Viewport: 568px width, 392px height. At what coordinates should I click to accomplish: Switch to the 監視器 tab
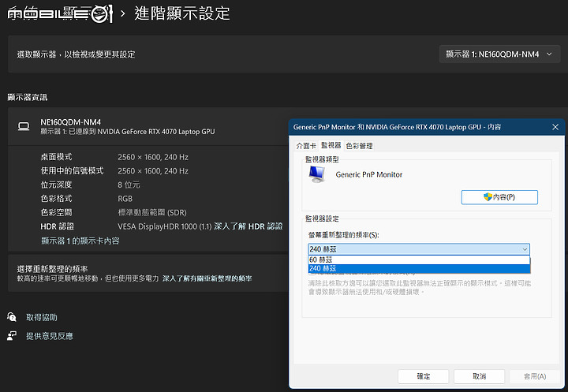[x=331, y=145]
